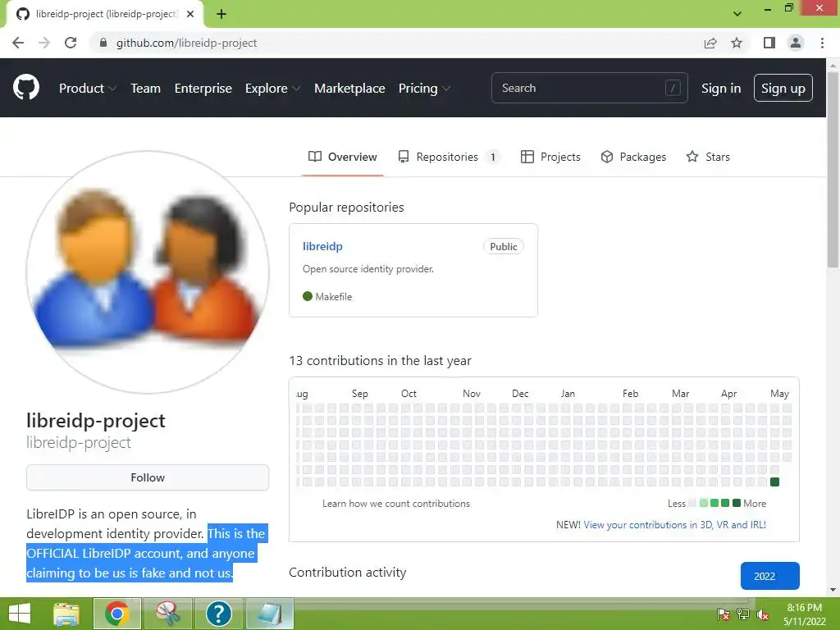Image resolution: width=840 pixels, height=630 pixels.
Task: Click the muted volume tray icon
Action: coord(763,614)
